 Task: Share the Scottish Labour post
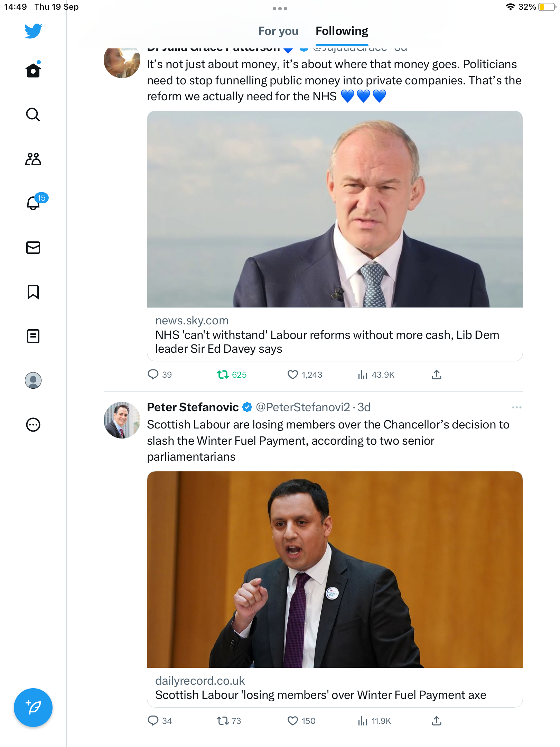pyautogui.click(x=437, y=721)
